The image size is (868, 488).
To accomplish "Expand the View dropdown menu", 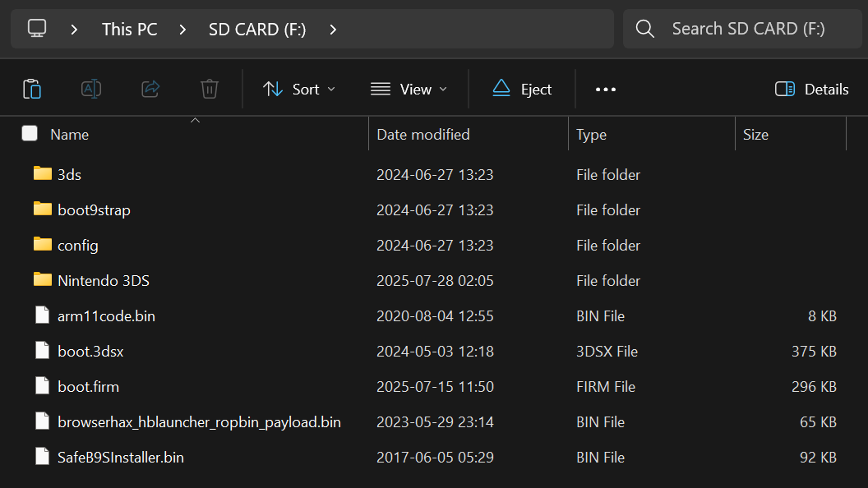I will [409, 90].
